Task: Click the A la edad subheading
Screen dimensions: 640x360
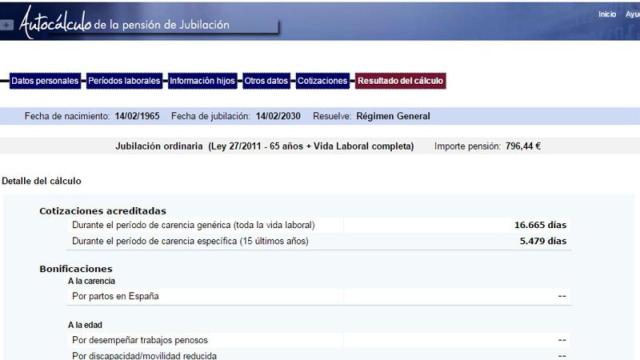Action: (85, 325)
